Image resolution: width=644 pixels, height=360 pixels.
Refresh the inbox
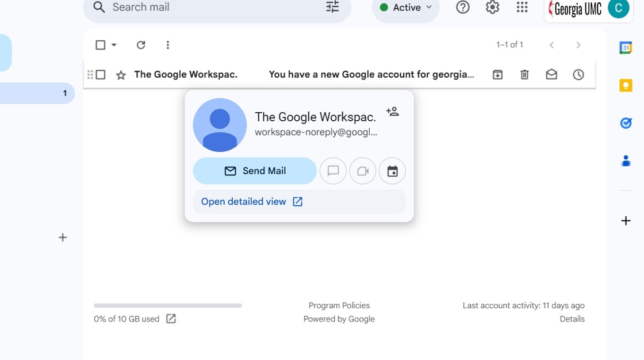pos(141,45)
